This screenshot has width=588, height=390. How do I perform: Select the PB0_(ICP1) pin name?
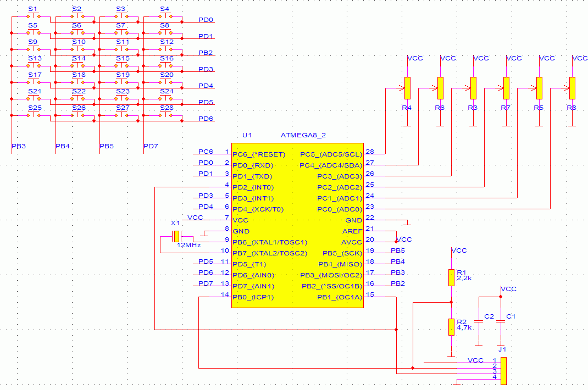[253, 297]
